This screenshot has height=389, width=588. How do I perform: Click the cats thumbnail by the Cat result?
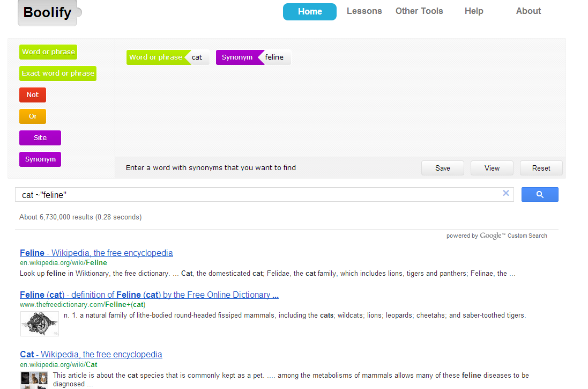[x=34, y=380]
